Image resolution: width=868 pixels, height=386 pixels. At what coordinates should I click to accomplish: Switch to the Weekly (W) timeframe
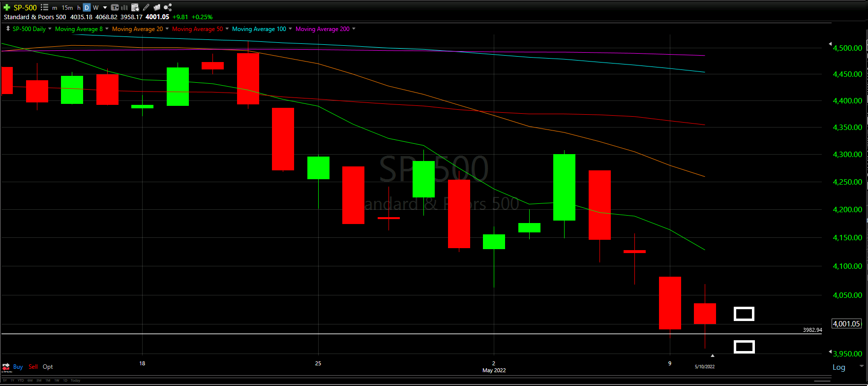click(96, 7)
